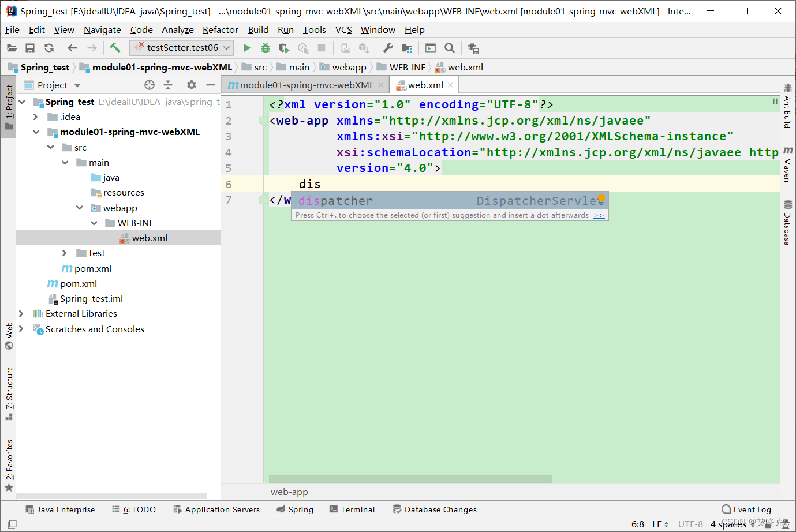Open Search Everywhere with the magnifier icon
Screen dimensions: 796x532
pos(450,48)
